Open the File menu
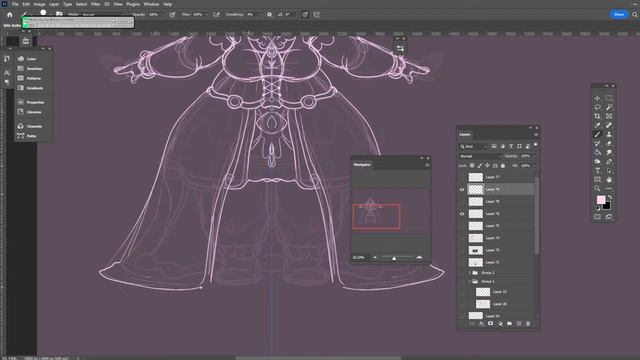640x360 pixels. pyautogui.click(x=15, y=4)
